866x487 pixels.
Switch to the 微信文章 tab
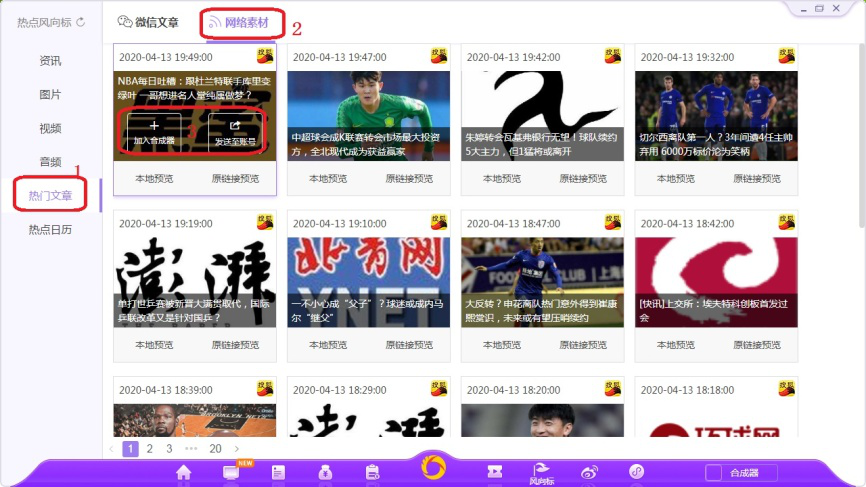coord(148,22)
